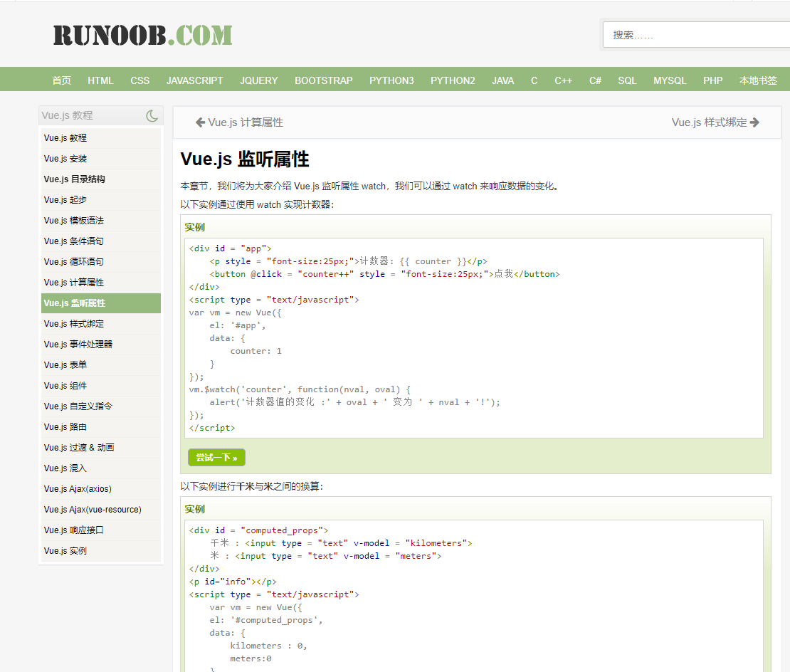Click the RUNOOB.COM logo
Screen dimensions: 790x672
click(x=142, y=35)
